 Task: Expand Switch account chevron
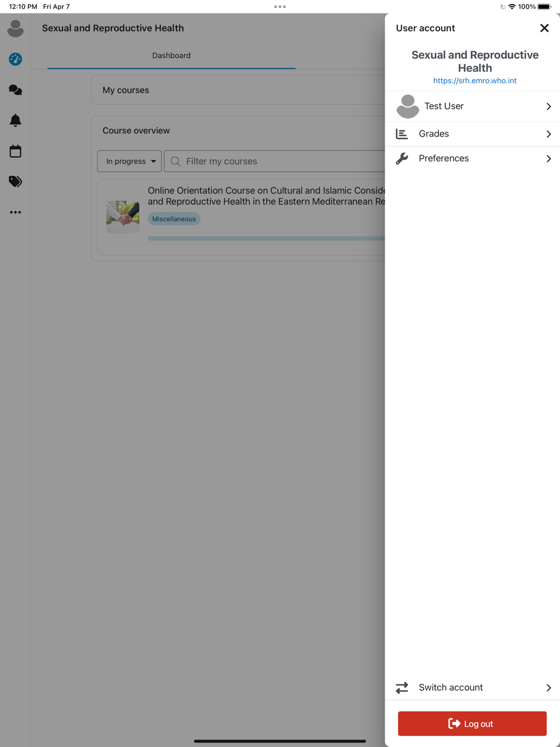(x=549, y=688)
